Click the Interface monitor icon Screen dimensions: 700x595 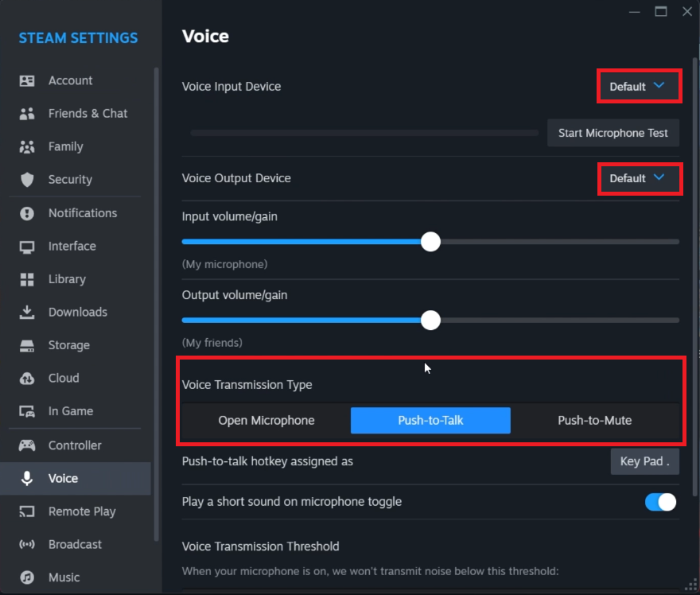(27, 247)
